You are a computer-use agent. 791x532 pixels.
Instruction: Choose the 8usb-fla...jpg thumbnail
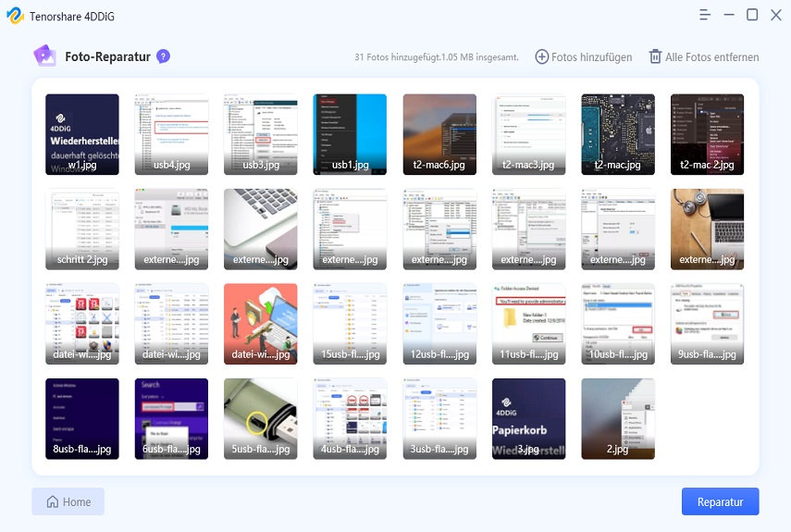point(82,418)
